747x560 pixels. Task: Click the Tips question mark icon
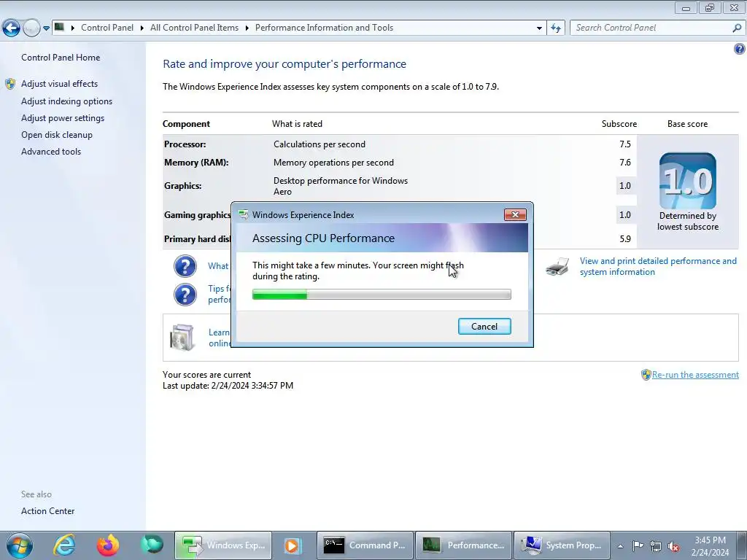185,295
